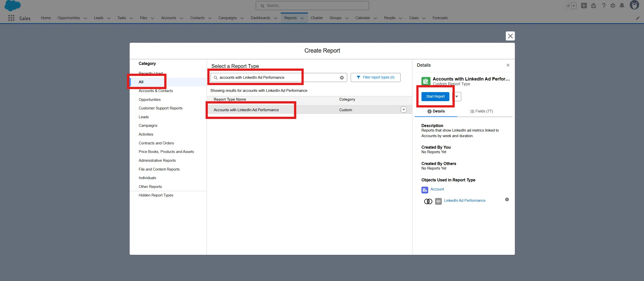Click the info icon beside LinkedIn Ad Performance

[x=507, y=199]
